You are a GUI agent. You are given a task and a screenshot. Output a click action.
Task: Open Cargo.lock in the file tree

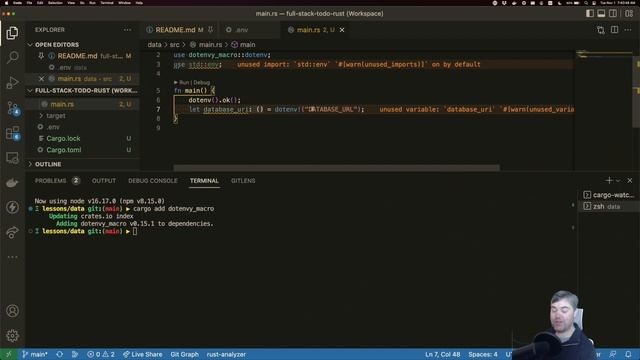pos(63,138)
